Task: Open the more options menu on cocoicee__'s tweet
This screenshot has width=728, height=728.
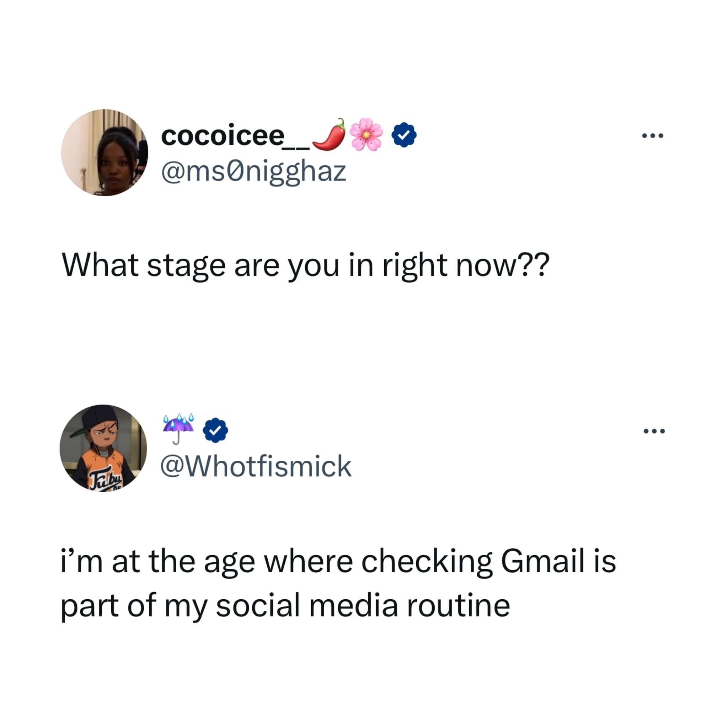Action: (x=653, y=135)
